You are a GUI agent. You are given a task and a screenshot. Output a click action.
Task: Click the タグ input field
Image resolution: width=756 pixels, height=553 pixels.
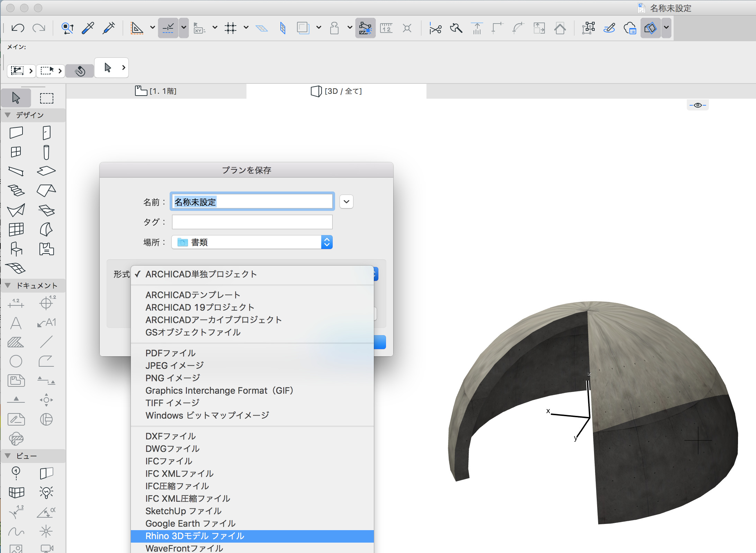click(252, 222)
